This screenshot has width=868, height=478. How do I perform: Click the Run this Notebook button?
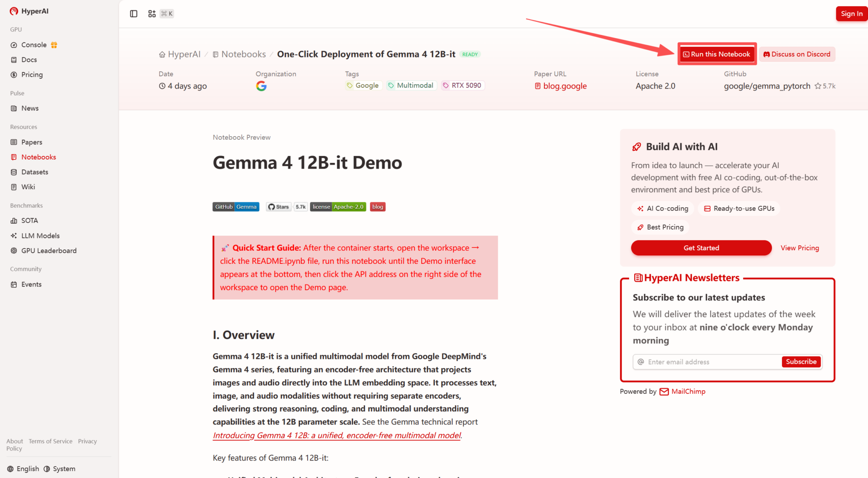(x=717, y=54)
